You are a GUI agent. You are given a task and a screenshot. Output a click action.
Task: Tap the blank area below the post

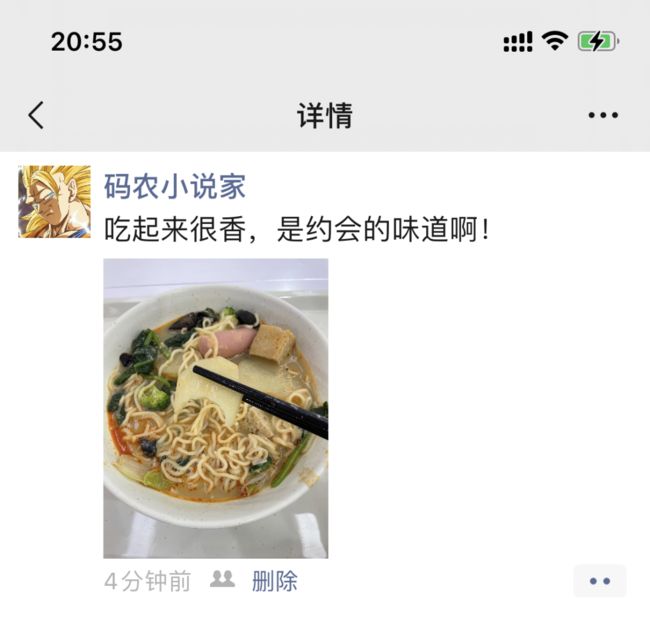pyautogui.click(x=325, y=620)
